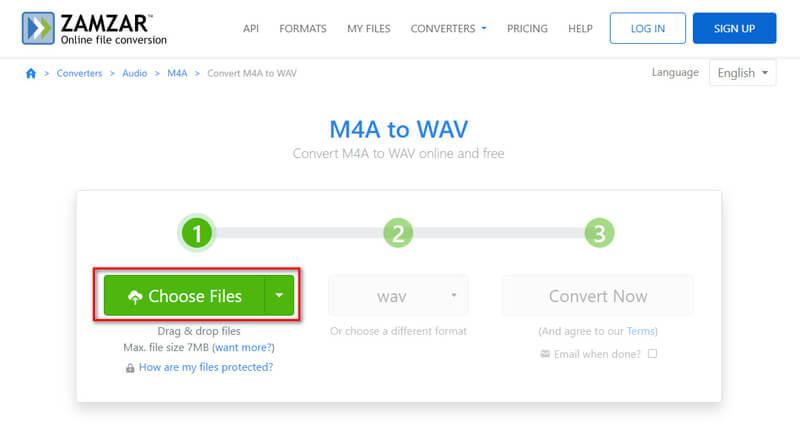Enable the 'Email when done?' checkbox

click(653, 353)
